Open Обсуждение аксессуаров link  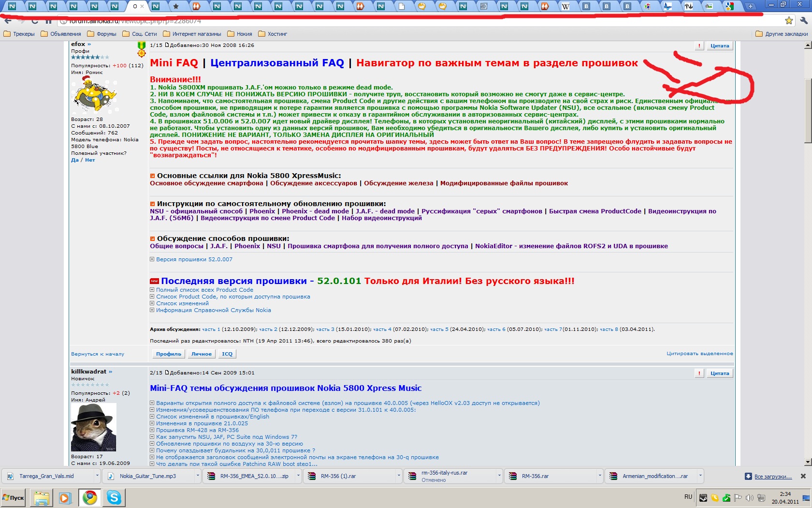coord(314,183)
